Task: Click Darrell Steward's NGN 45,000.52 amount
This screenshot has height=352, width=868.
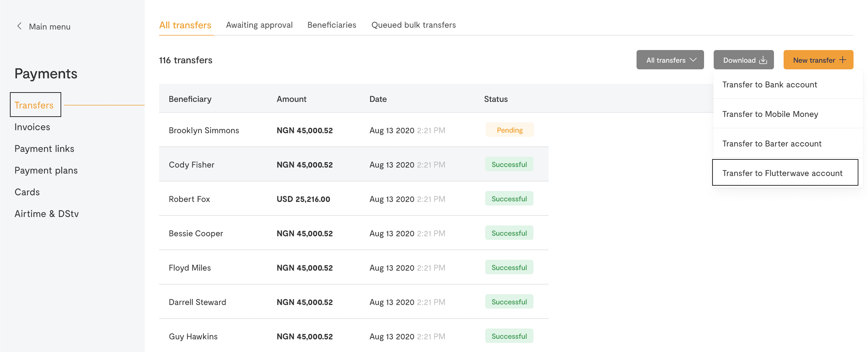Action: 305,302
